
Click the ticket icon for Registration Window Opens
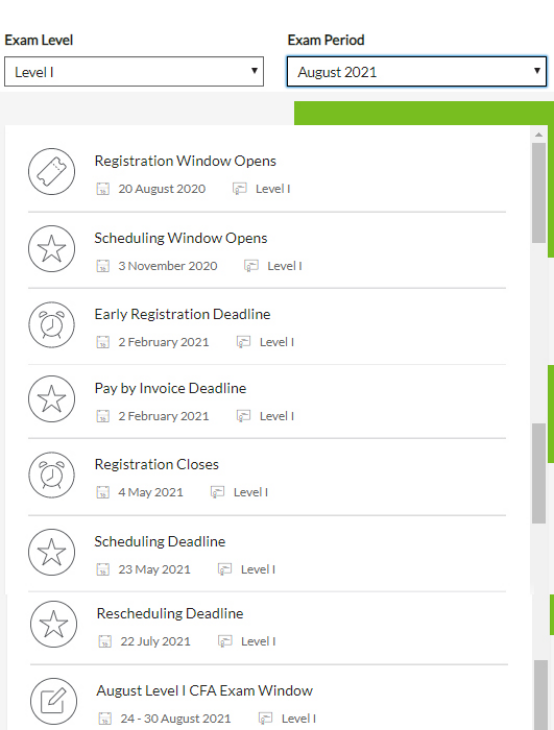(51, 171)
